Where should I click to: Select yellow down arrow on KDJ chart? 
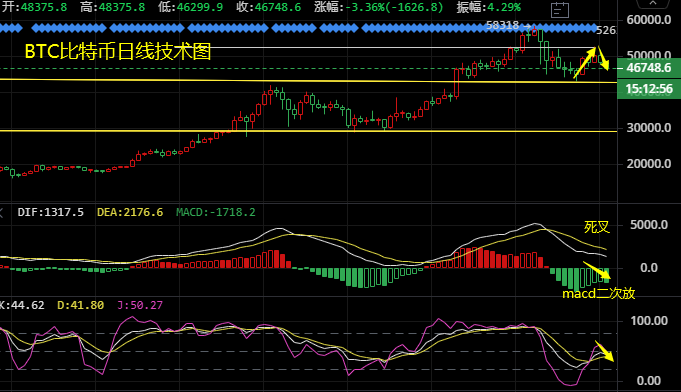coord(604,351)
